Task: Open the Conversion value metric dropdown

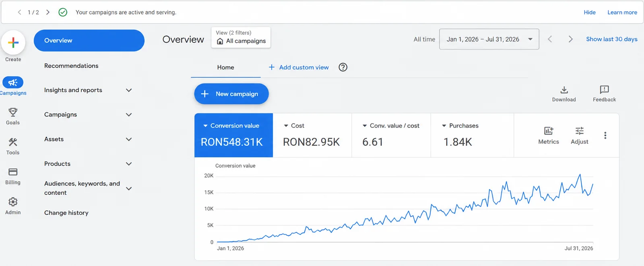Action: (205, 126)
